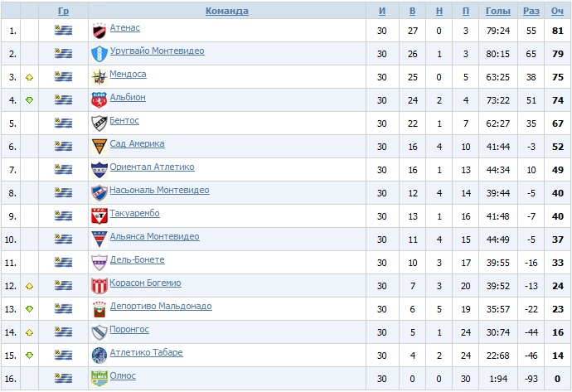Image resolution: width=572 pixels, height=392 pixels.
Task: Click the Гр column header
Action: (64, 11)
